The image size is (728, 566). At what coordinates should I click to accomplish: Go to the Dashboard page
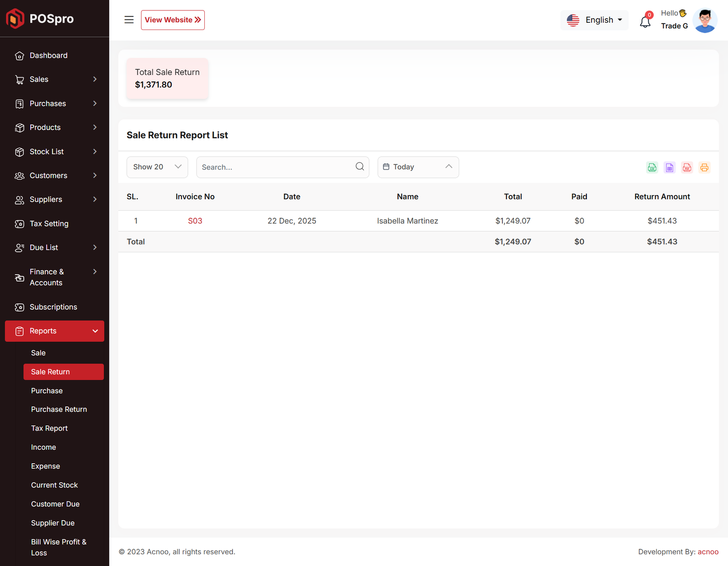pyautogui.click(x=48, y=55)
